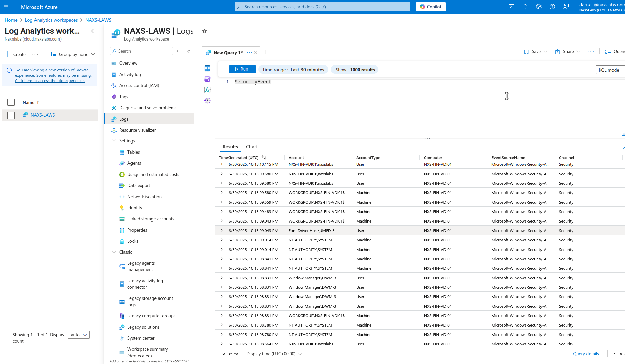Screen dimensions: 625x364
Task: Collapse the workspace list panel
Action: click(92, 31)
